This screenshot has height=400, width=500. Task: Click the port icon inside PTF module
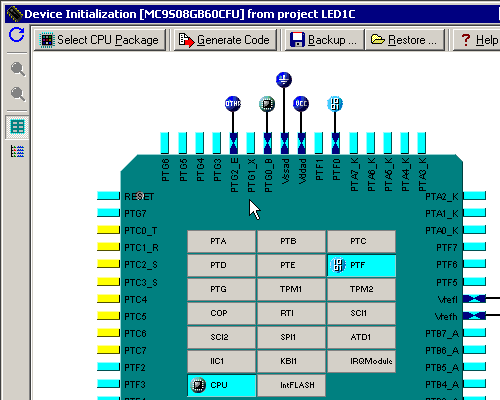pyautogui.click(x=338, y=265)
